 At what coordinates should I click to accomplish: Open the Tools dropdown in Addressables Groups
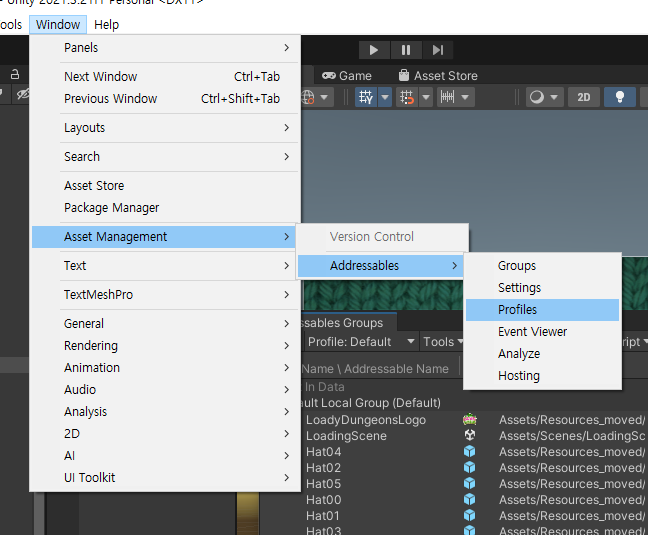[442, 342]
